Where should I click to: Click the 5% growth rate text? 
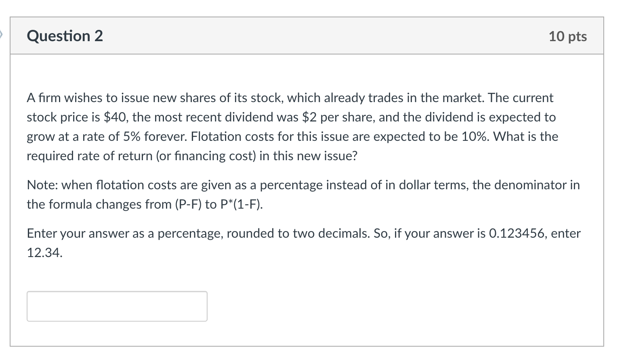click(132, 136)
